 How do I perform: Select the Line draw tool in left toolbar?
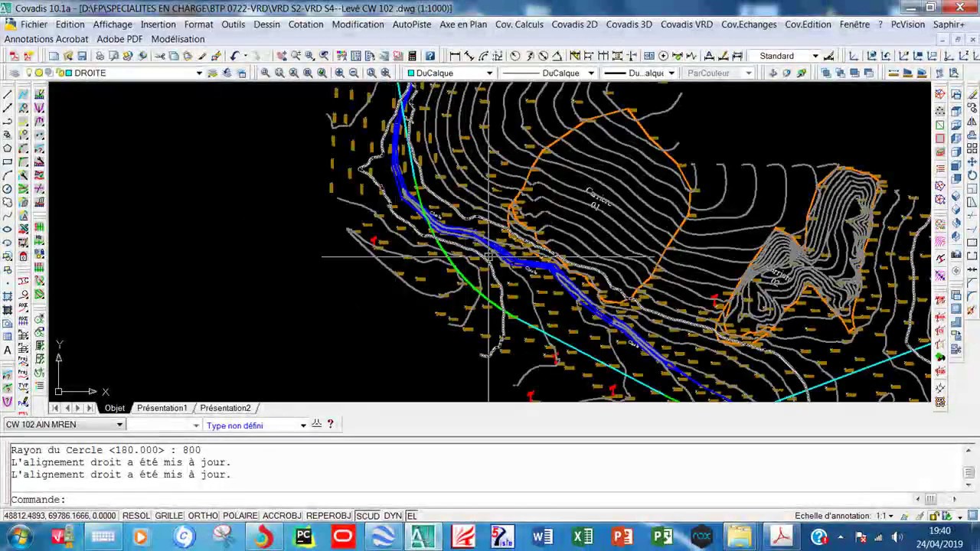(8, 94)
